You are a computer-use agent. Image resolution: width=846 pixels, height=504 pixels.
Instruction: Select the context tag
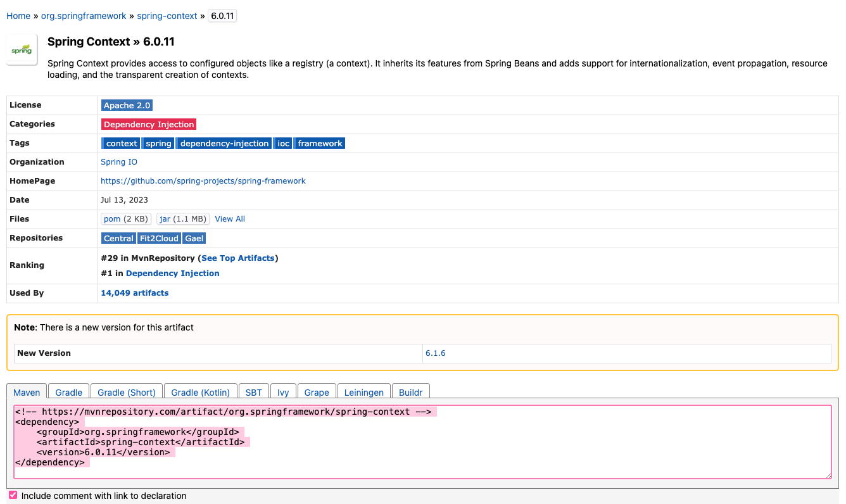tap(122, 143)
